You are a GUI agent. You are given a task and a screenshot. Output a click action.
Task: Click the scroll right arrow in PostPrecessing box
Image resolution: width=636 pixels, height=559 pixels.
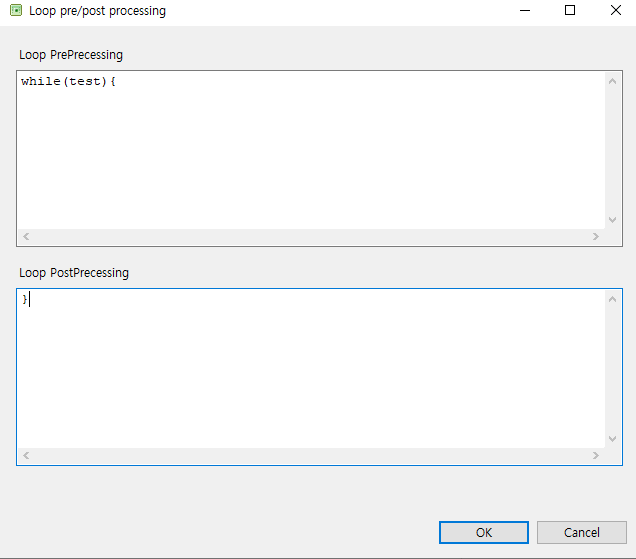point(595,456)
